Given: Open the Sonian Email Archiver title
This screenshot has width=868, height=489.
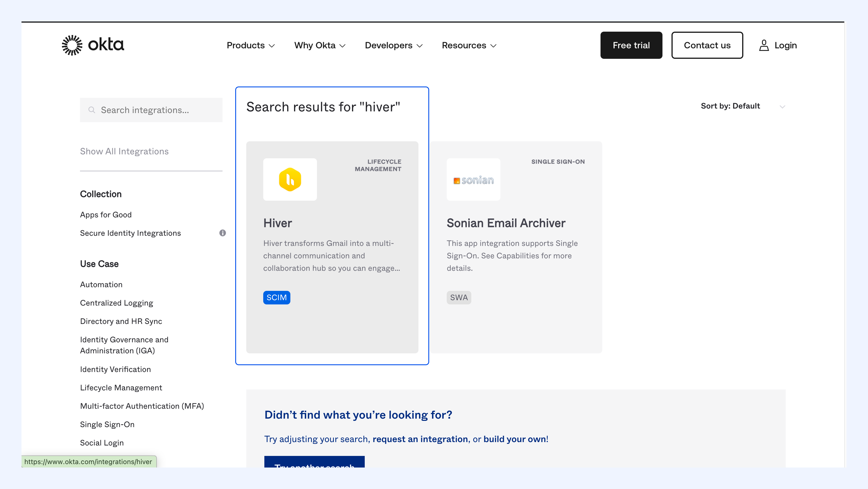Looking at the screenshot, I should coord(506,223).
